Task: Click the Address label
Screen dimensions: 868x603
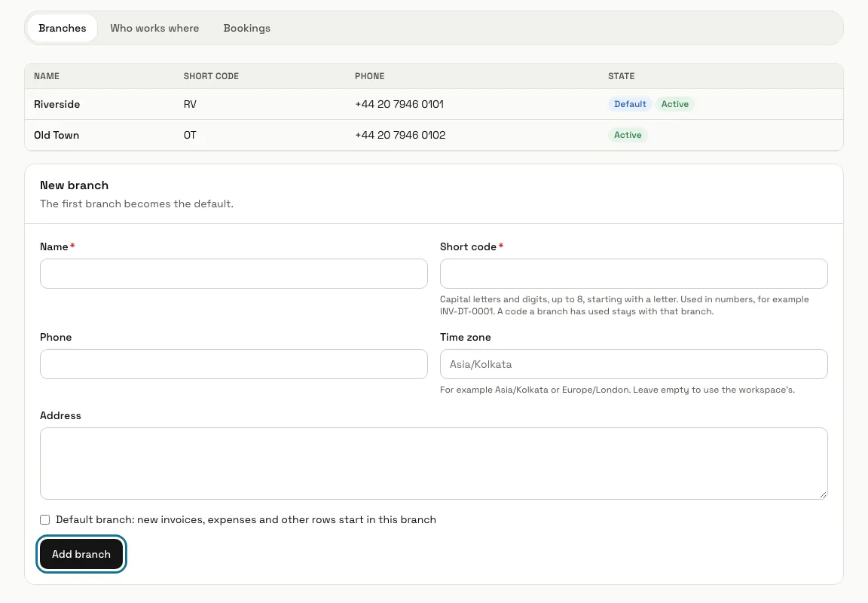Action: (x=60, y=415)
